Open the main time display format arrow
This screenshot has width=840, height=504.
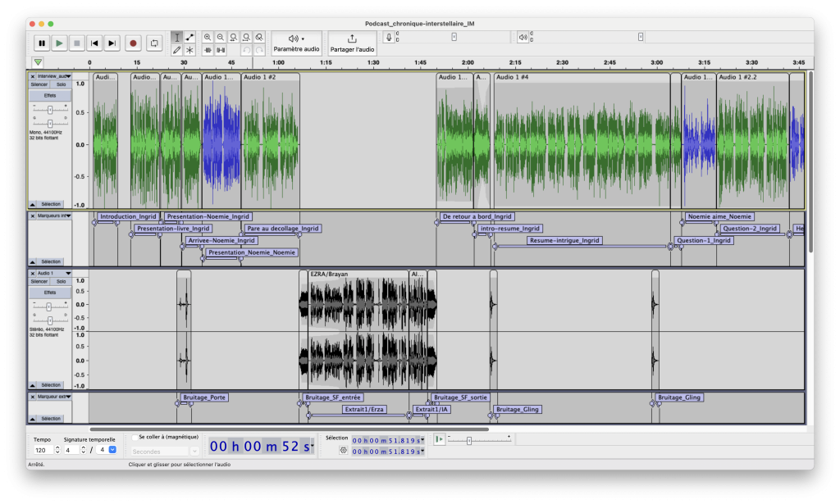pos(313,446)
